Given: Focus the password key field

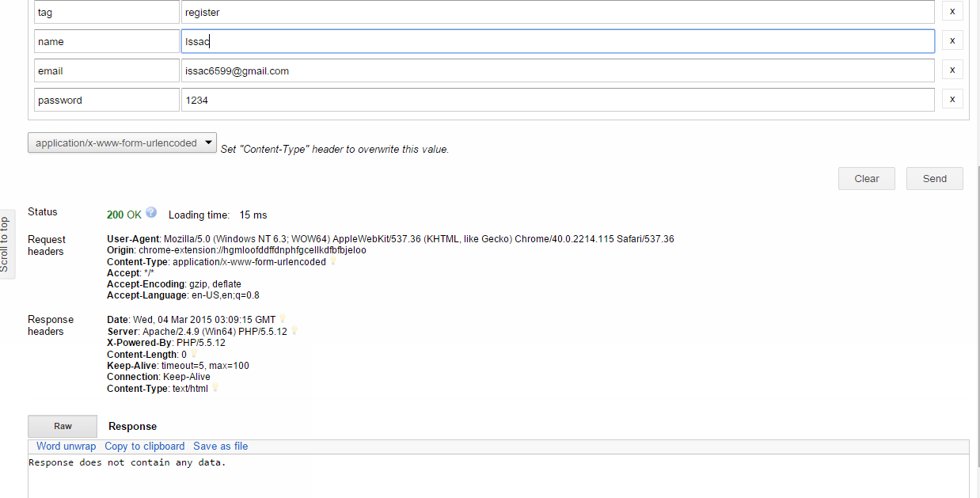Looking at the screenshot, I should point(107,100).
